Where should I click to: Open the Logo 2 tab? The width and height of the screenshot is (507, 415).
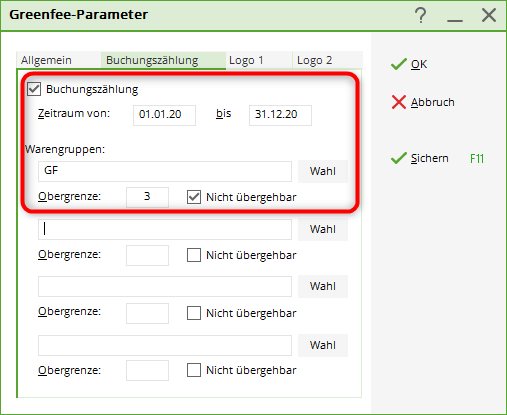tap(315, 60)
